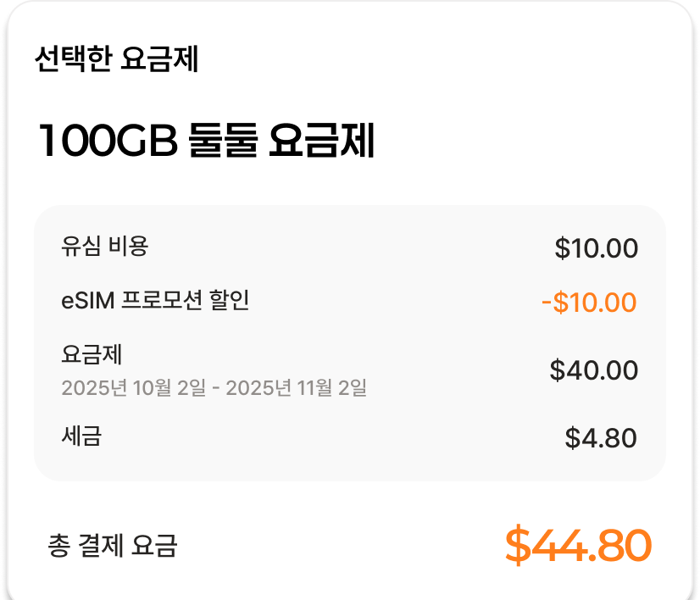
Task: Select the $40.00 plan price
Action: pyautogui.click(x=593, y=370)
